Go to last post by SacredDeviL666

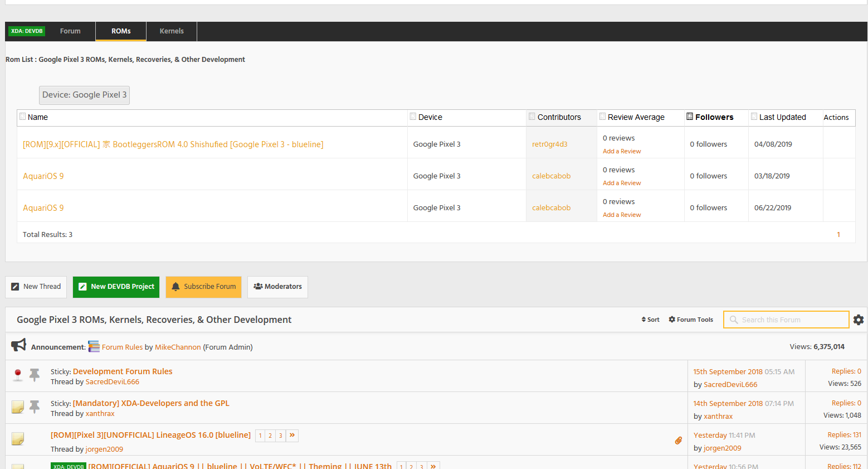click(730, 385)
